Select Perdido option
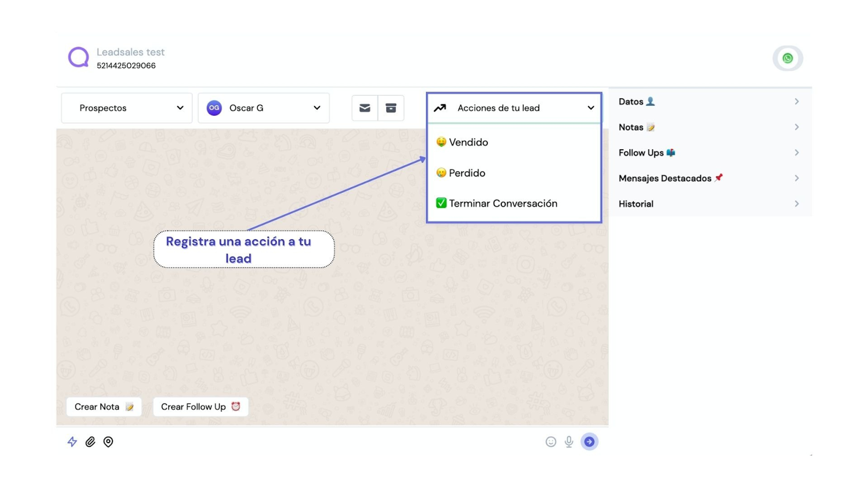 514,173
